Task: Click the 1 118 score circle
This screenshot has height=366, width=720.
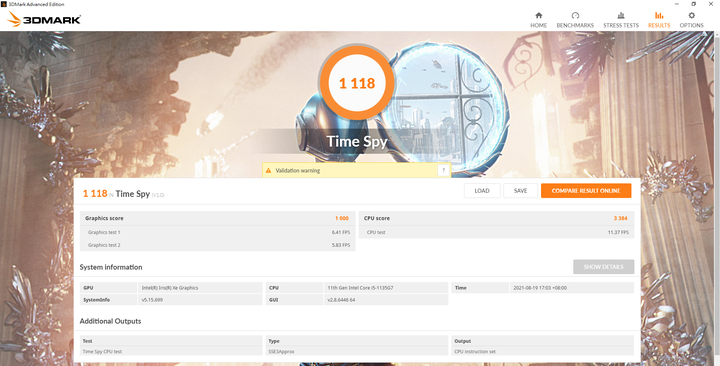Action: [357, 83]
